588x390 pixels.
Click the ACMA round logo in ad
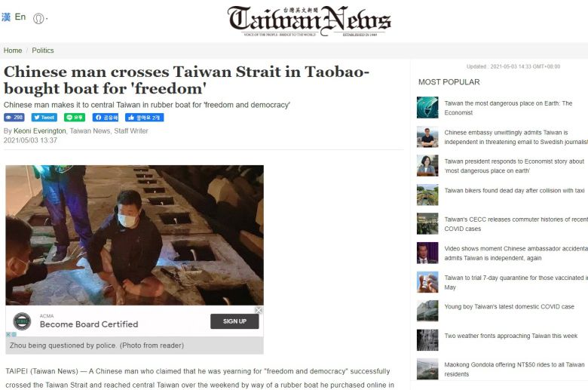pyautogui.click(x=22, y=321)
